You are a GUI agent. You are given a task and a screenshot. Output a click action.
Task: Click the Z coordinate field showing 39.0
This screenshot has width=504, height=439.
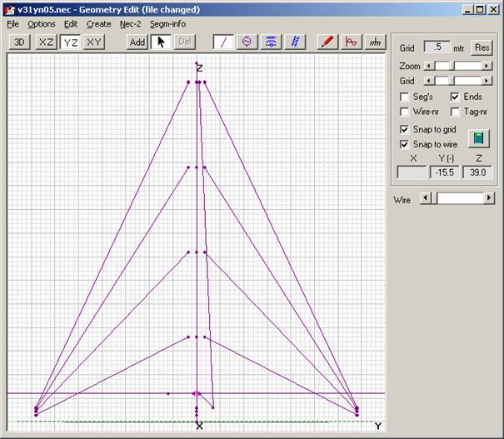[477, 172]
